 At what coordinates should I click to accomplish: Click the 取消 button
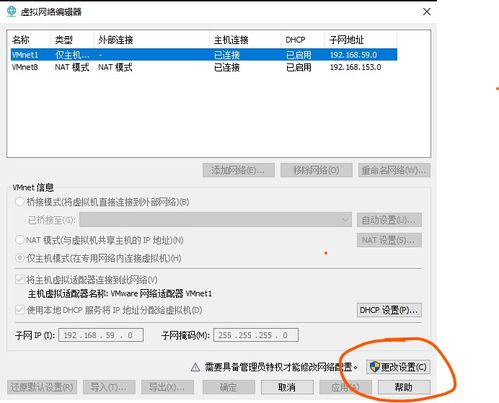287,387
